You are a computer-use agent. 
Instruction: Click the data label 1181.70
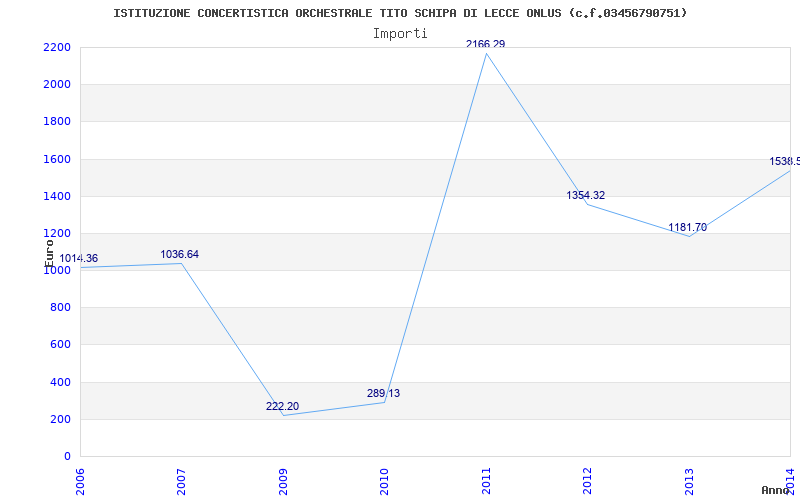pyautogui.click(x=688, y=228)
